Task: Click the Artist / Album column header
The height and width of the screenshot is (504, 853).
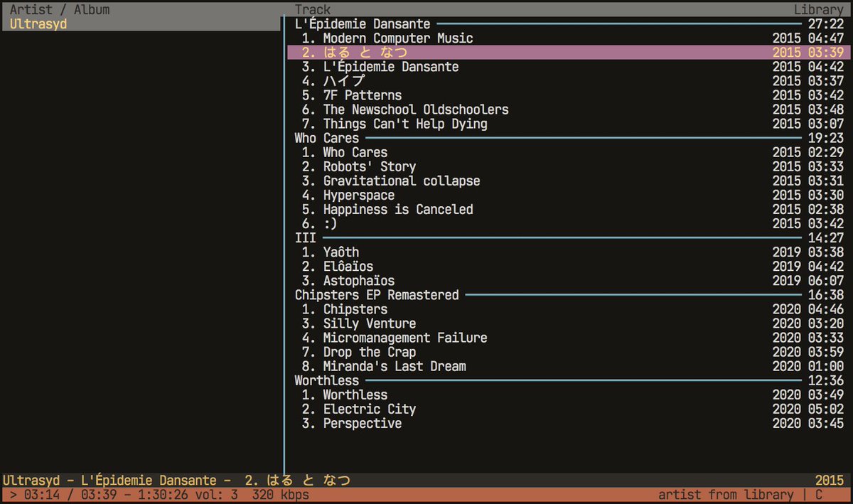Action: (60, 9)
